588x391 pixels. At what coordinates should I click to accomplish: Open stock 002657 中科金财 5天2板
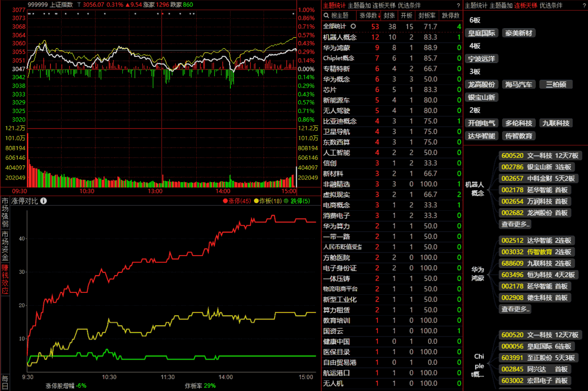click(538, 178)
